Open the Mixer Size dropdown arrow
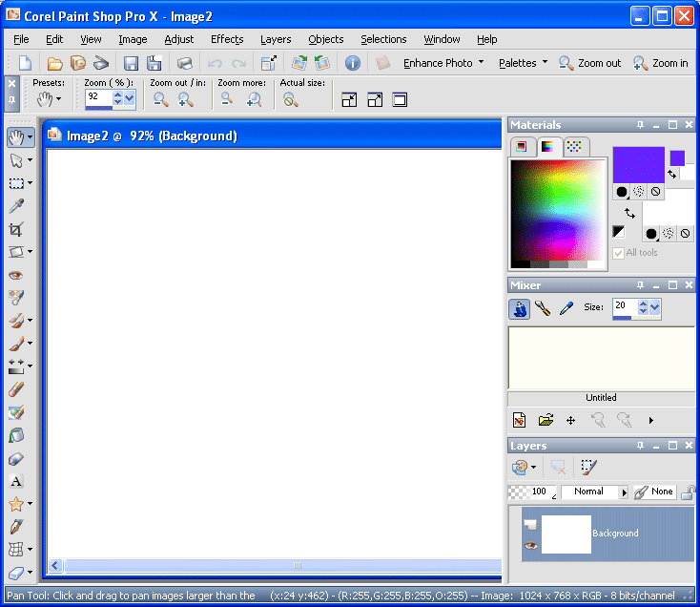This screenshot has height=607, width=700. 655,307
